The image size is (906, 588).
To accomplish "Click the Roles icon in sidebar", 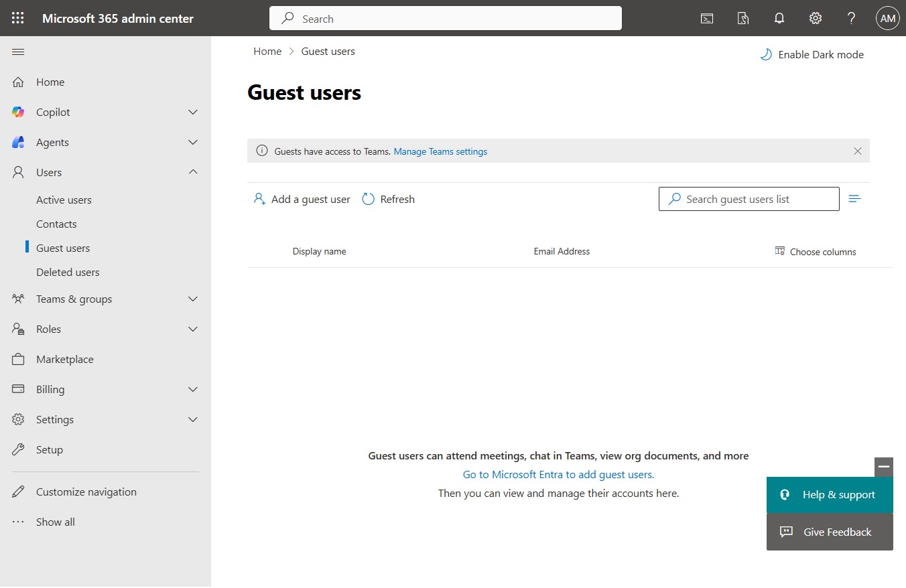I will (x=18, y=329).
